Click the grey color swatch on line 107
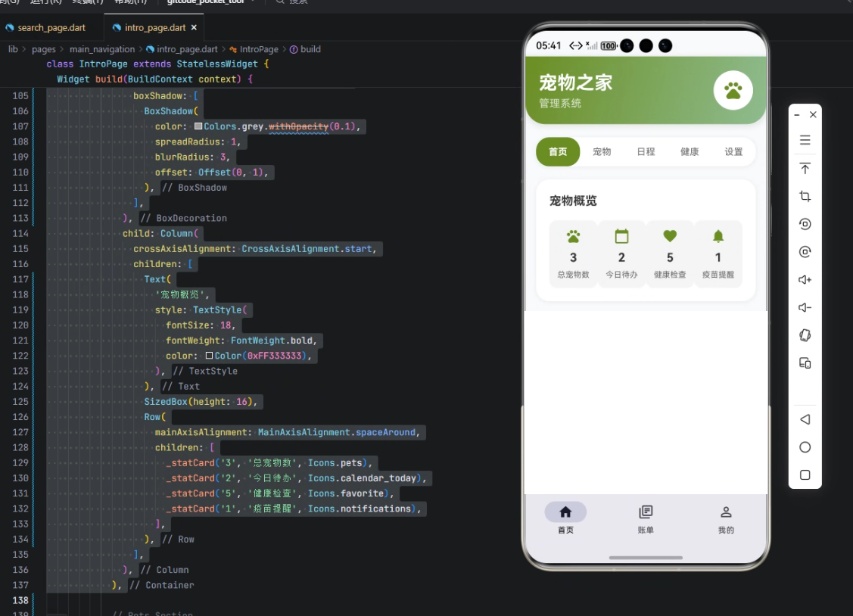The image size is (853, 616). 198,126
